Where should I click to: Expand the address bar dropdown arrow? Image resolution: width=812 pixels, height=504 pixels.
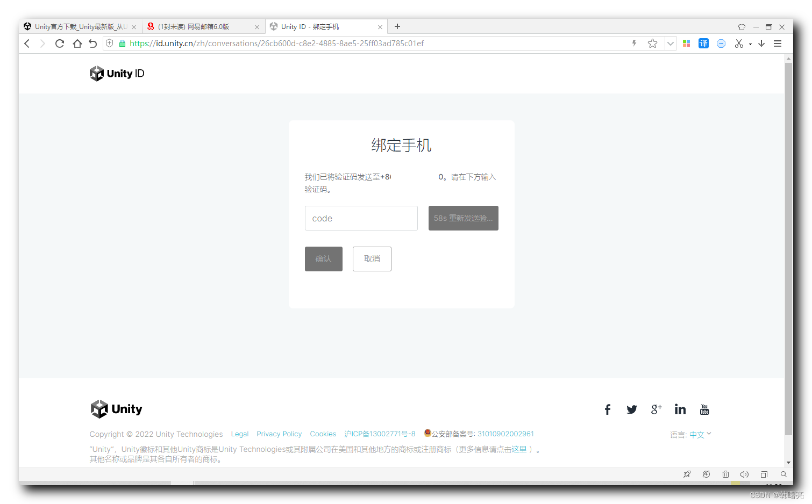click(671, 44)
